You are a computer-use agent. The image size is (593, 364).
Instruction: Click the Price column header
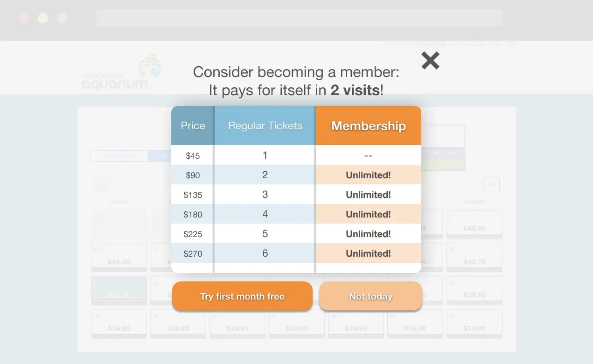point(193,126)
